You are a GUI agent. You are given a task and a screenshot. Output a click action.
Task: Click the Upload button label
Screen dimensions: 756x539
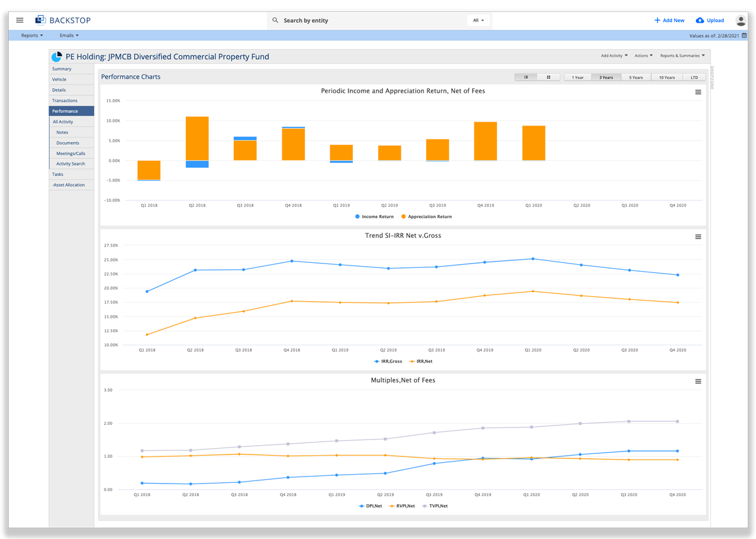(x=715, y=20)
